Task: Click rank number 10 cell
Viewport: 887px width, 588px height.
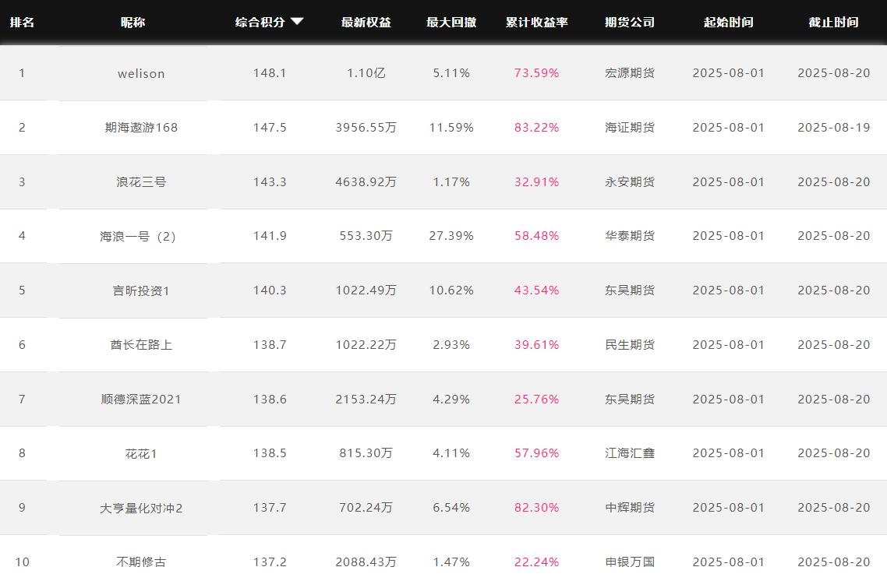Action: click(x=22, y=562)
